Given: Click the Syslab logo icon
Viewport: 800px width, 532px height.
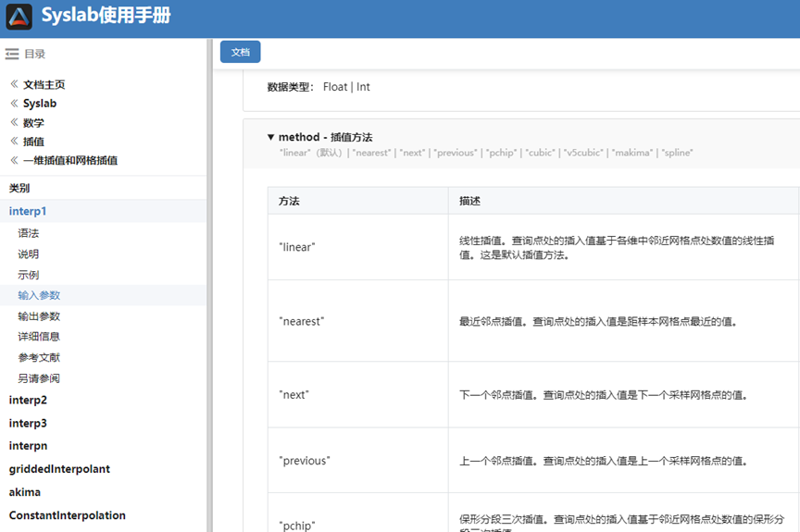Looking at the screenshot, I should [x=19, y=17].
